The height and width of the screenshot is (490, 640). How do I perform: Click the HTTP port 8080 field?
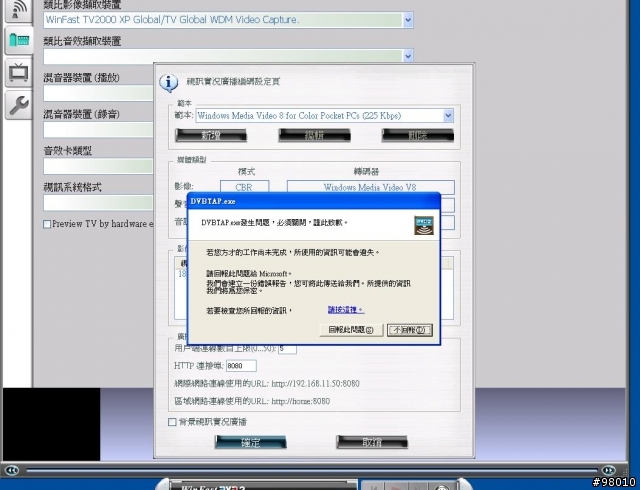[x=241, y=366]
